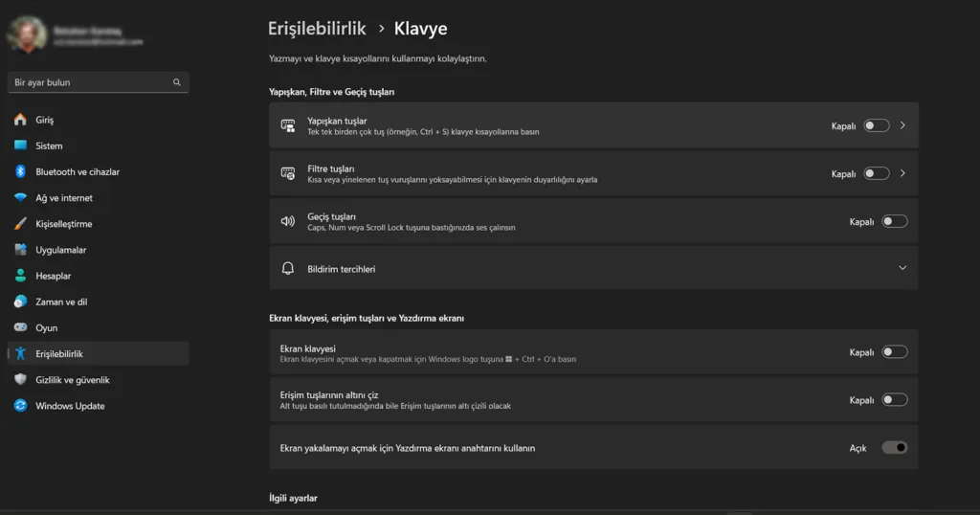Open Filtre tuşları details arrow
The height and width of the screenshot is (515, 980).
click(902, 173)
